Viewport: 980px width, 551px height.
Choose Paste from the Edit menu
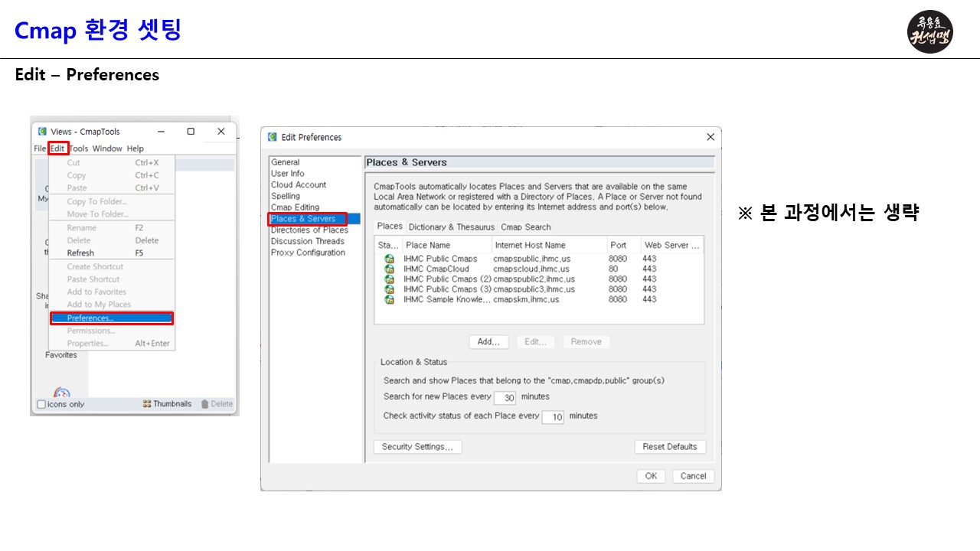click(112, 187)
